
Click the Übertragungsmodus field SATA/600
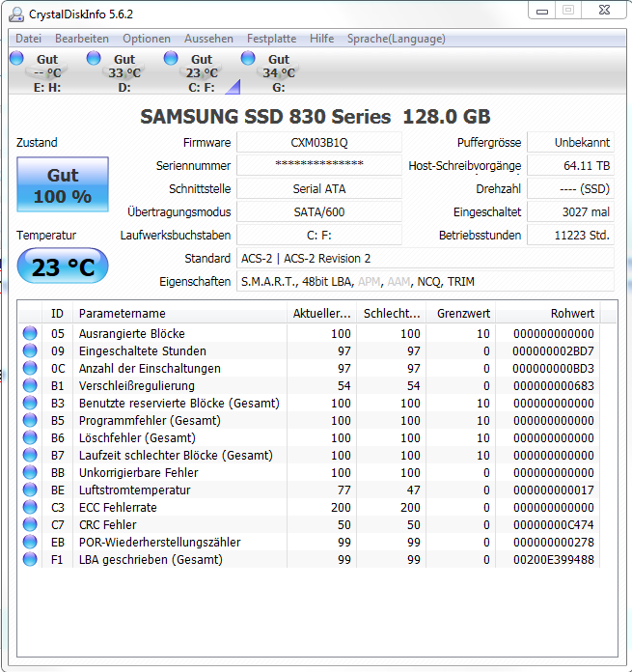point(319,211)
